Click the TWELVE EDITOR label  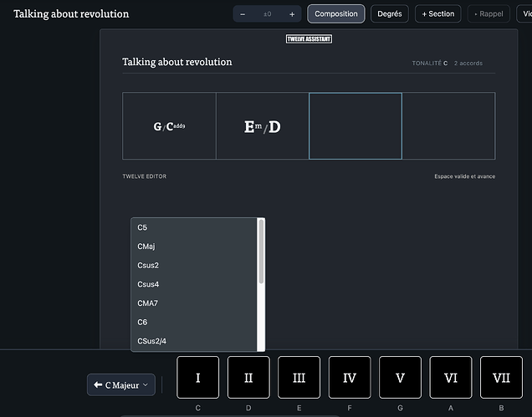pyautogui.click(x=145, y=176)
